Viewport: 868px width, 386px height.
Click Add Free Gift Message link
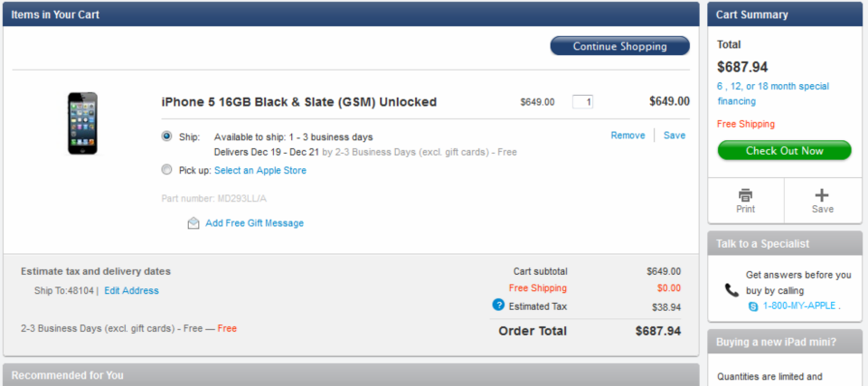[x=254, y=223]
